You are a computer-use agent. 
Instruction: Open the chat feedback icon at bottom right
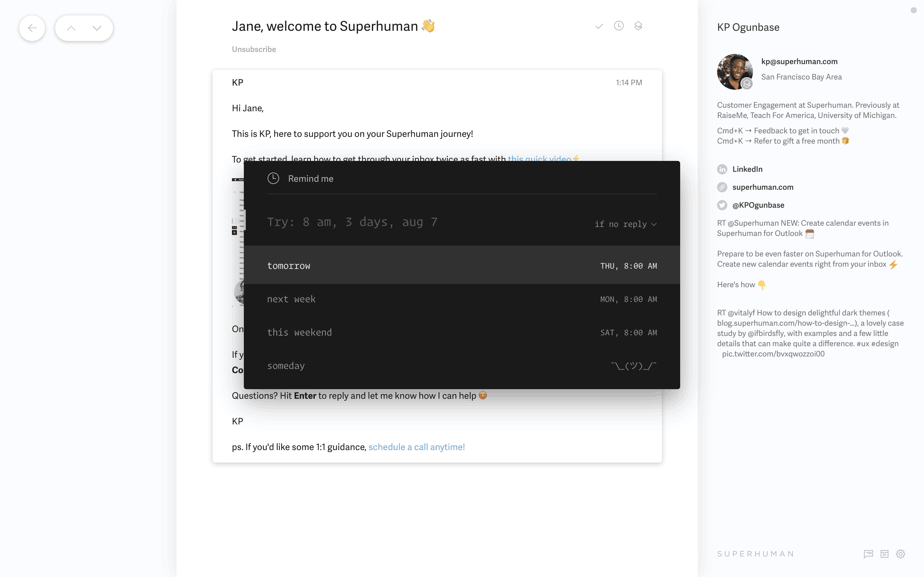pyautogui.click(x=868, y=554)
